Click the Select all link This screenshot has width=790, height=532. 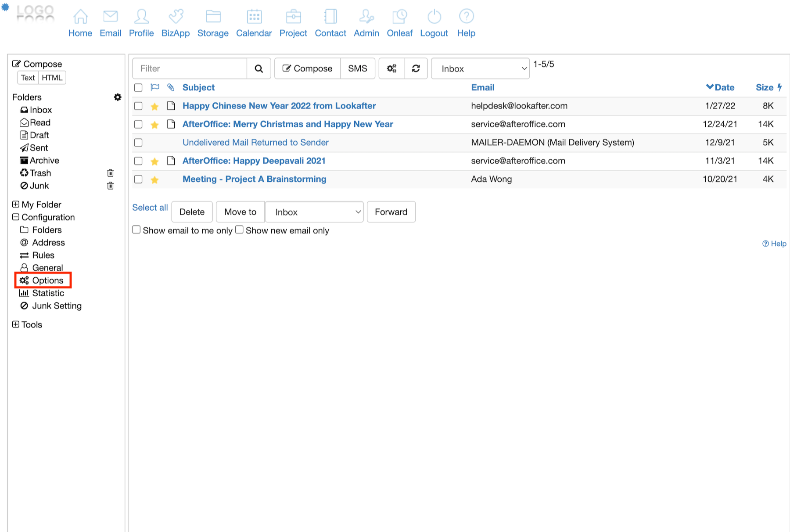click(x=150, y=208)
